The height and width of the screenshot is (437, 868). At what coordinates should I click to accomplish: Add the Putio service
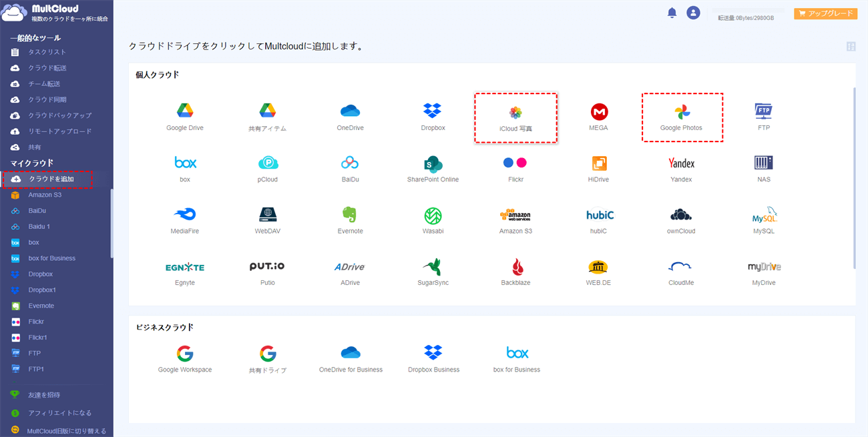[x=268, y=272]
